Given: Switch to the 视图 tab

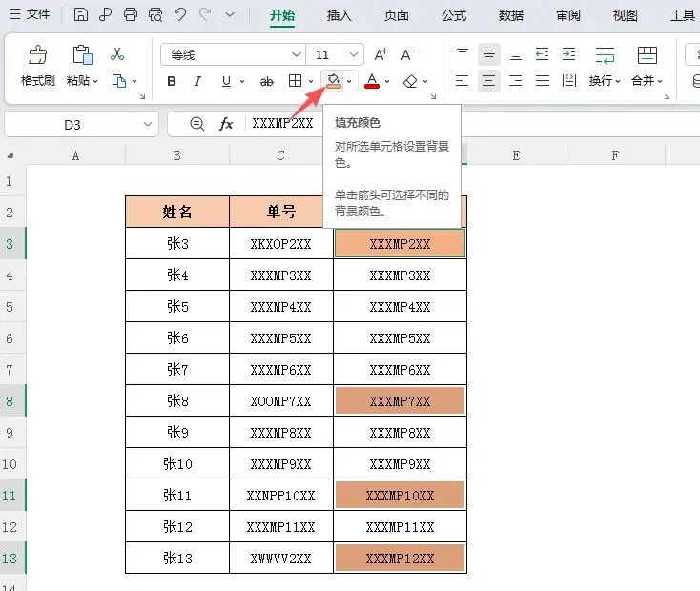Looking at the screenshot, I should (x=626, y=15).
